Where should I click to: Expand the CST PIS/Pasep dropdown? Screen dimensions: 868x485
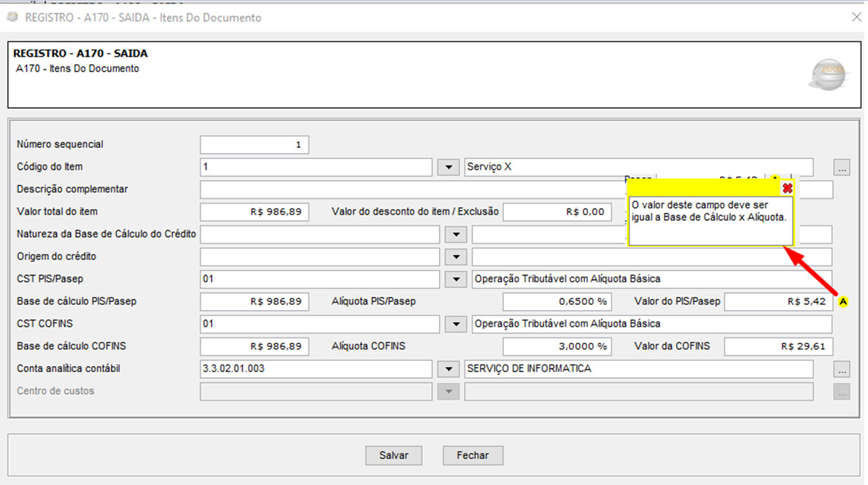coord(456,279)
